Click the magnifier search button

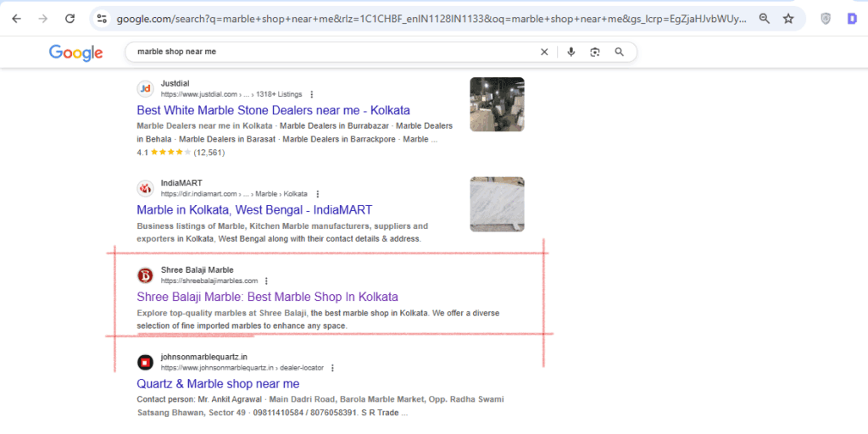click(620, 52)
